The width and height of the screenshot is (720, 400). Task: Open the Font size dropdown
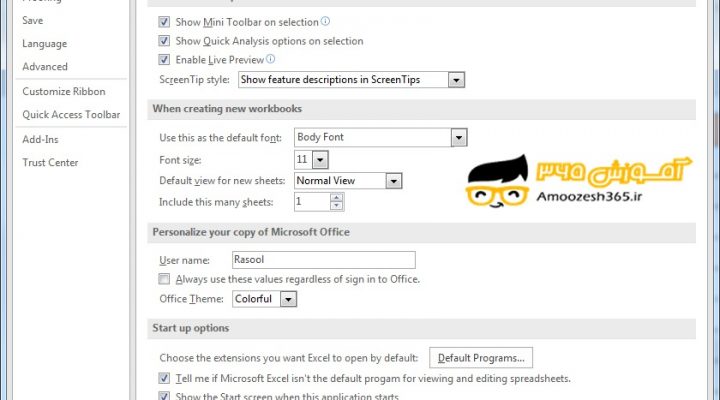[x=320, y=160]
